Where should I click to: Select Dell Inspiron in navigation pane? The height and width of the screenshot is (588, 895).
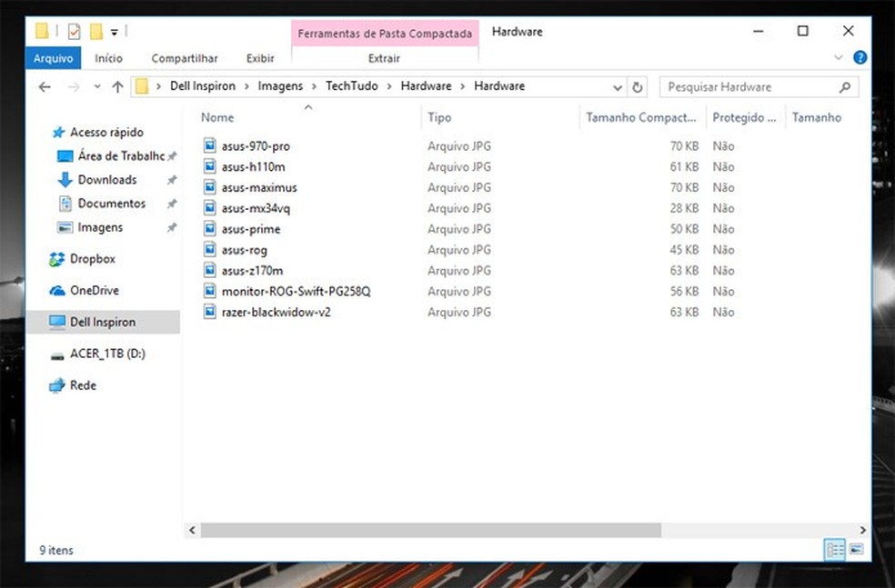[103, 322]
